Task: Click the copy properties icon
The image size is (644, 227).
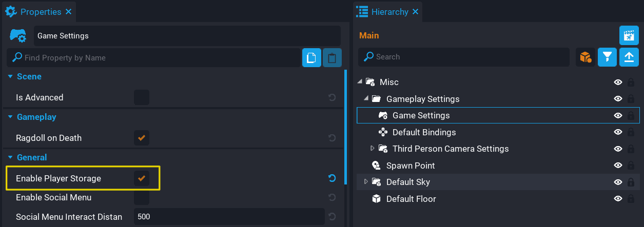Action: pyautogui.click(x=311, y=58)
